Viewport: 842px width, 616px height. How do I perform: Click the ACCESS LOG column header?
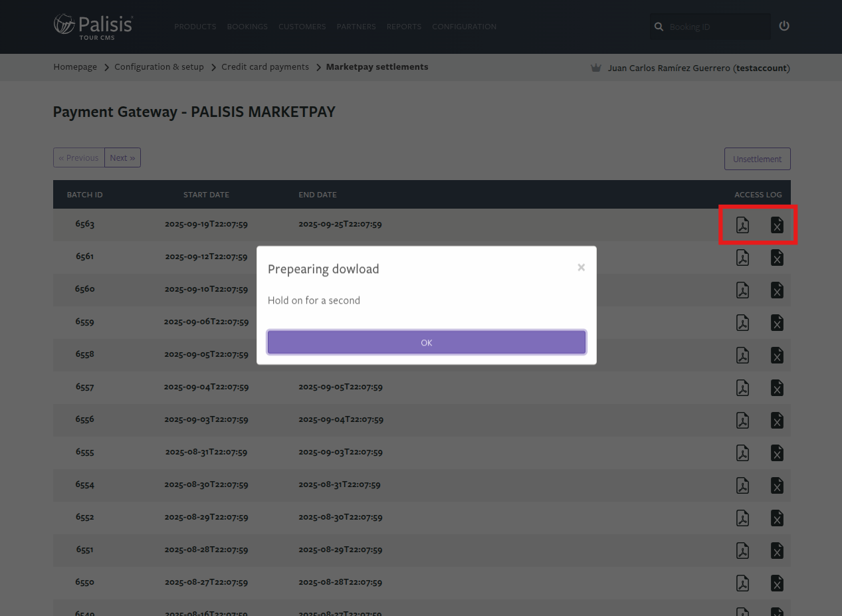point(758,195)
